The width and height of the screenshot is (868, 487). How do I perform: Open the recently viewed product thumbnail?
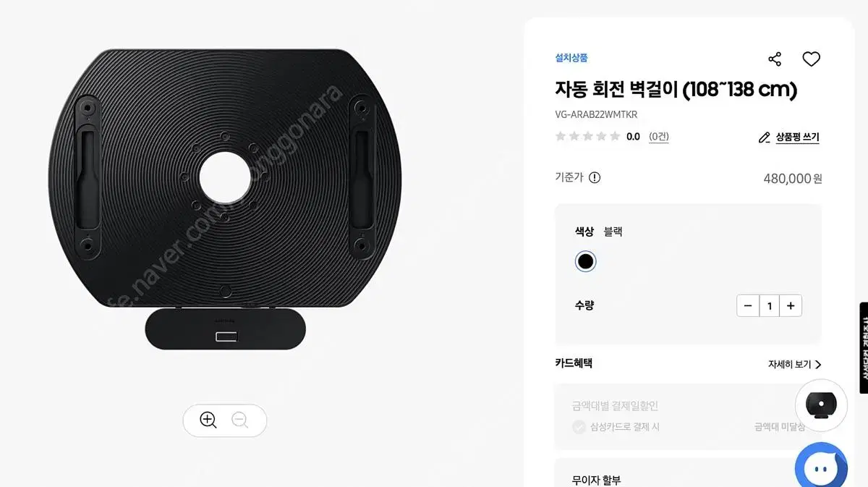tap(821, 406)
